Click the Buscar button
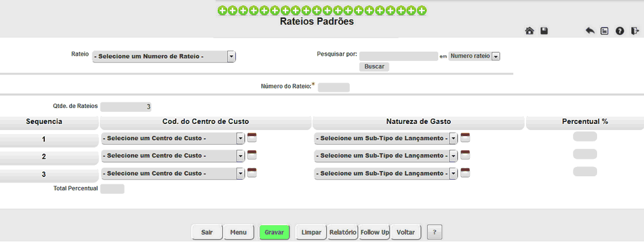The height and width of the screenshot is (242, 644). tap(374, 66)
